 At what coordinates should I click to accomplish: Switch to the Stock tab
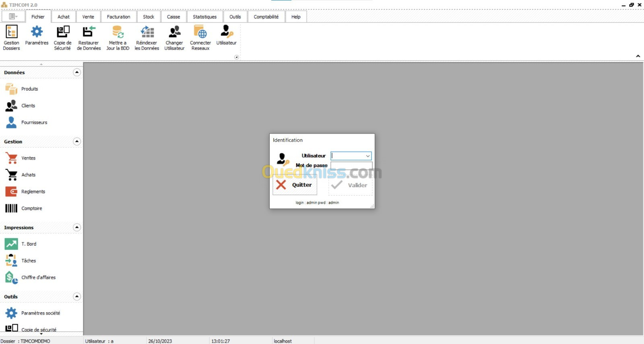(x=149, y=17)
